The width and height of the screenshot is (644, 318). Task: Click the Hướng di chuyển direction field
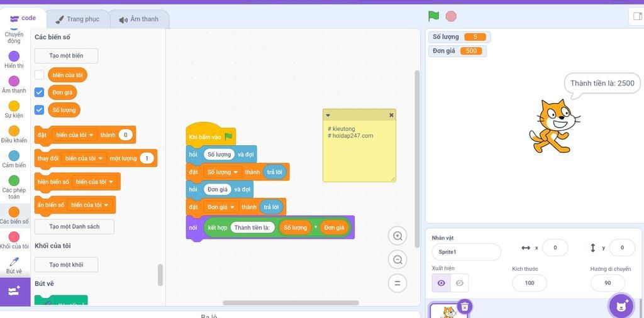[608, 283]
